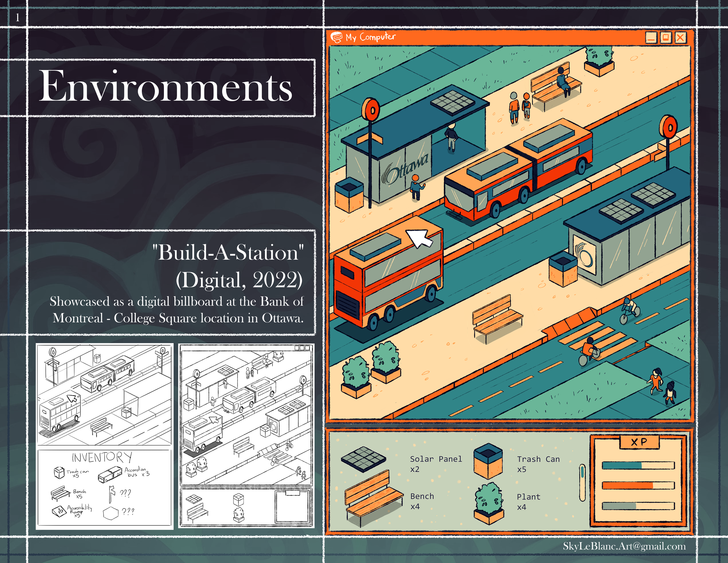Minimize the My Computer window
Viewport: 728px width, 563px height.
coord(651,37)
